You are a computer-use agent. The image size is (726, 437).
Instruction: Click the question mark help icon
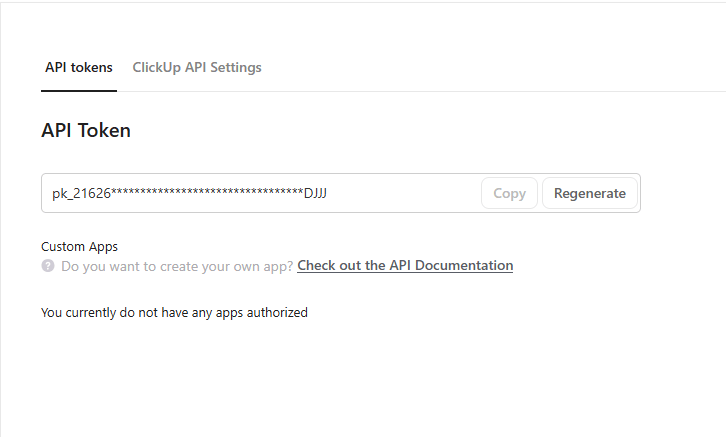(48, 266)
